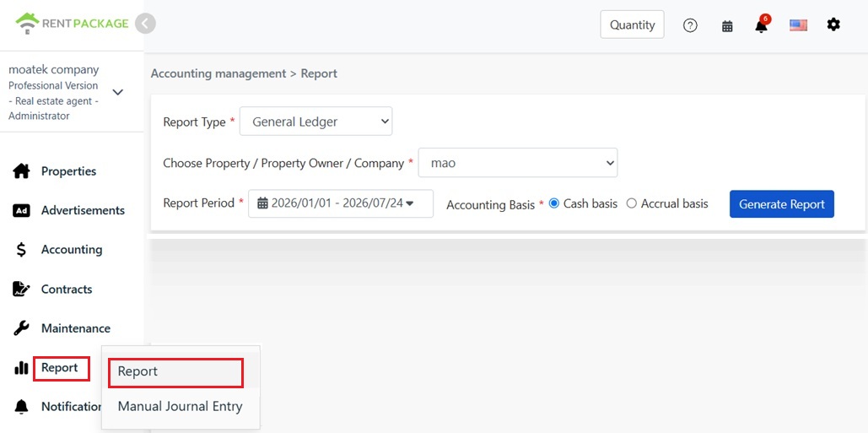Open Notification in the sidebar
868x433 pixels.
point(71,407)
